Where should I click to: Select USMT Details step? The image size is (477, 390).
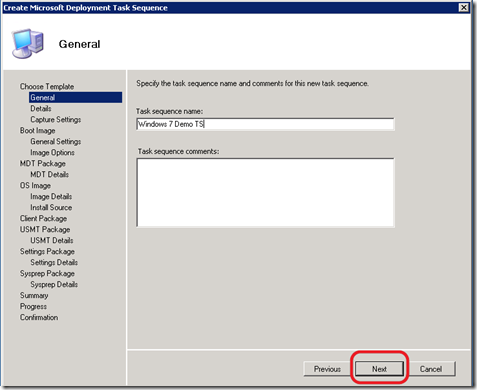(52, 240)
